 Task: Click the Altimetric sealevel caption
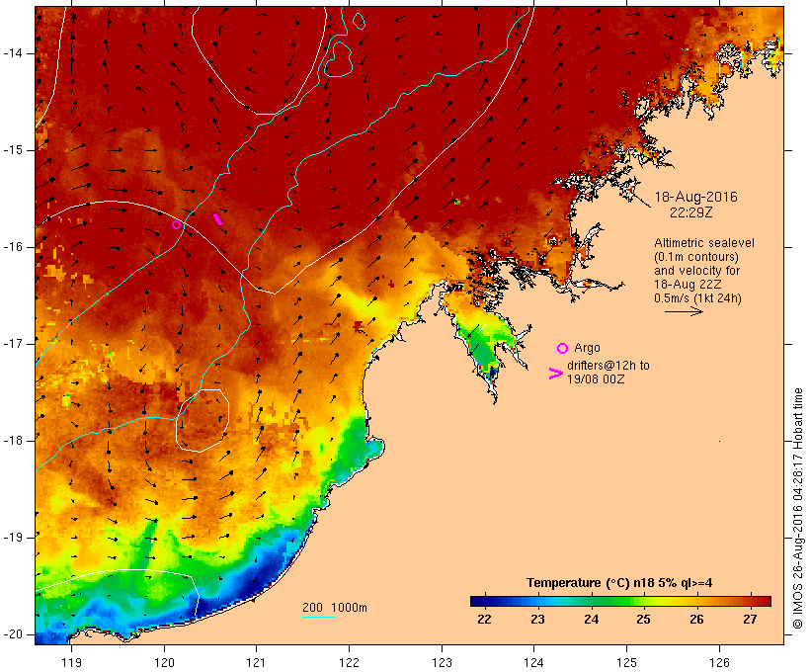(704, 243)
